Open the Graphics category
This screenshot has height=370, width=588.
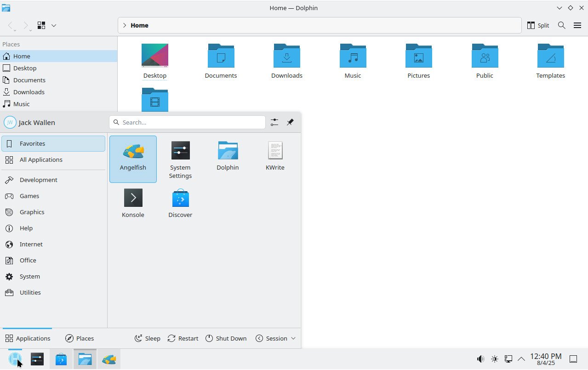pos(53,212)
